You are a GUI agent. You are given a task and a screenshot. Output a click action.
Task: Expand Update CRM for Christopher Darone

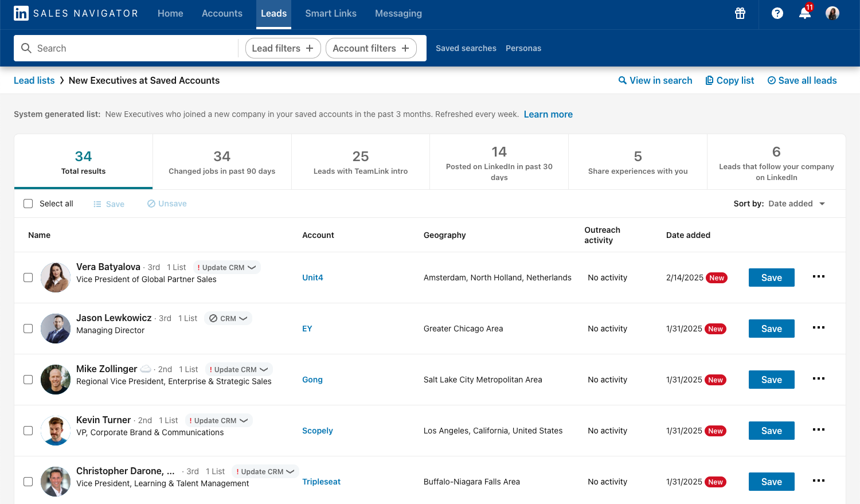click(265, 471)
